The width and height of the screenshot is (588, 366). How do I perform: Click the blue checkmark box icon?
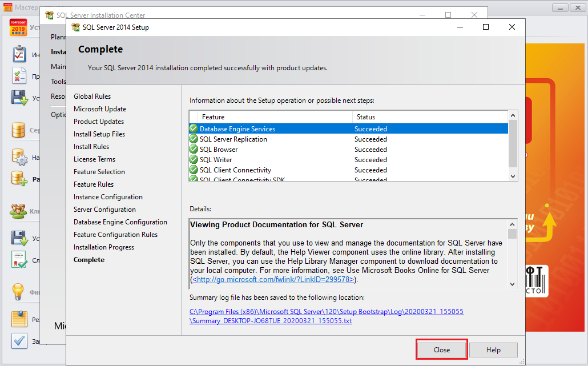point(19,341)
